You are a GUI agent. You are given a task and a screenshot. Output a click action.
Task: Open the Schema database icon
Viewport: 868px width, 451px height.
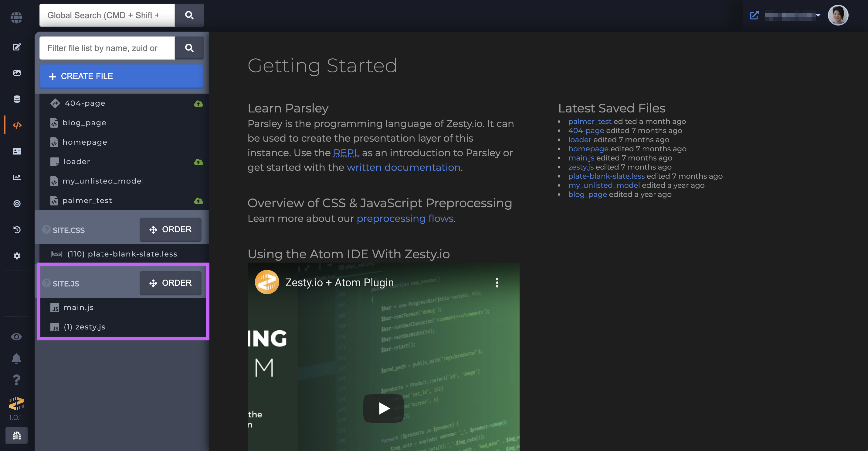pos(17,99)
